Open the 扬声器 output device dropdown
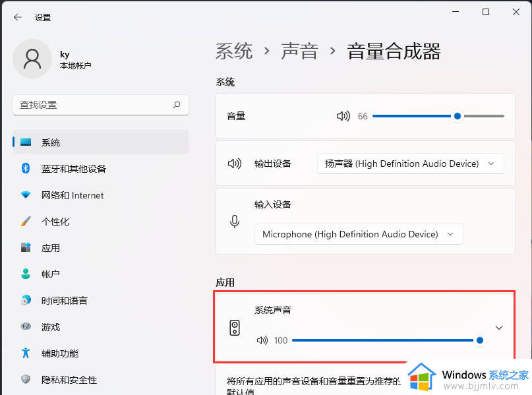Viewport: 532px width, 395px height. 411,164
